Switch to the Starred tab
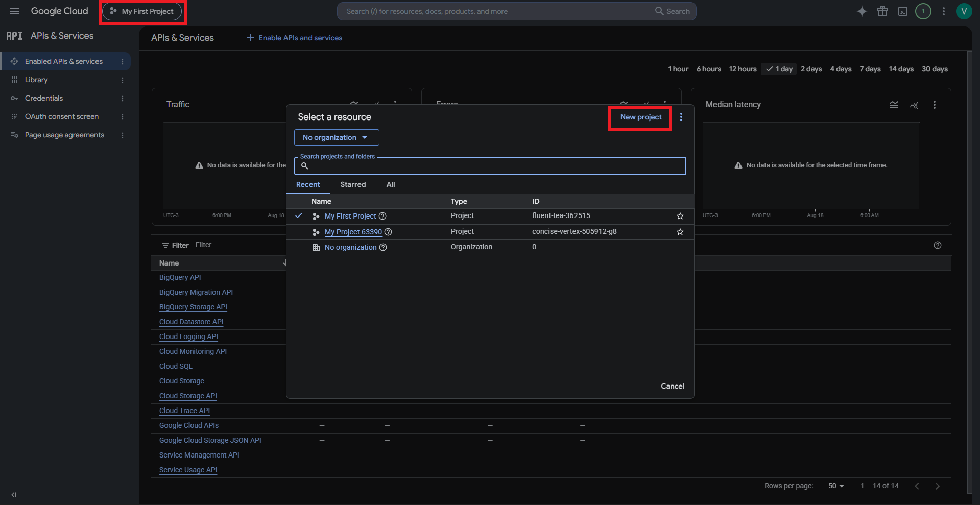This screenshot has height=505, width=980. [x=353, y=184]
